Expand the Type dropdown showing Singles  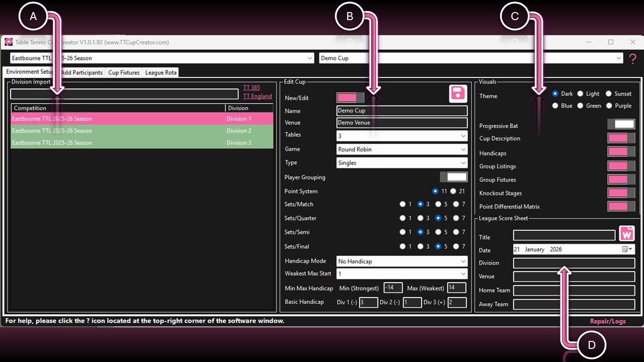click(x=402, y=163)
